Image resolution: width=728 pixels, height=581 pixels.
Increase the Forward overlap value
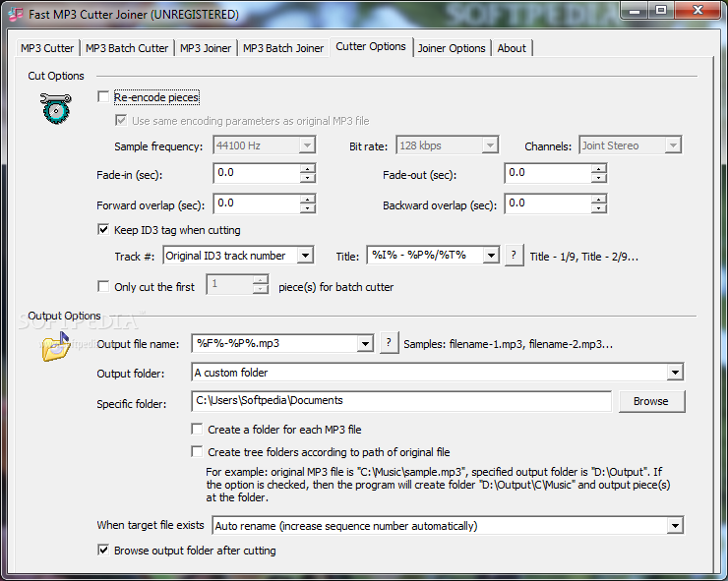coord(307,200)
